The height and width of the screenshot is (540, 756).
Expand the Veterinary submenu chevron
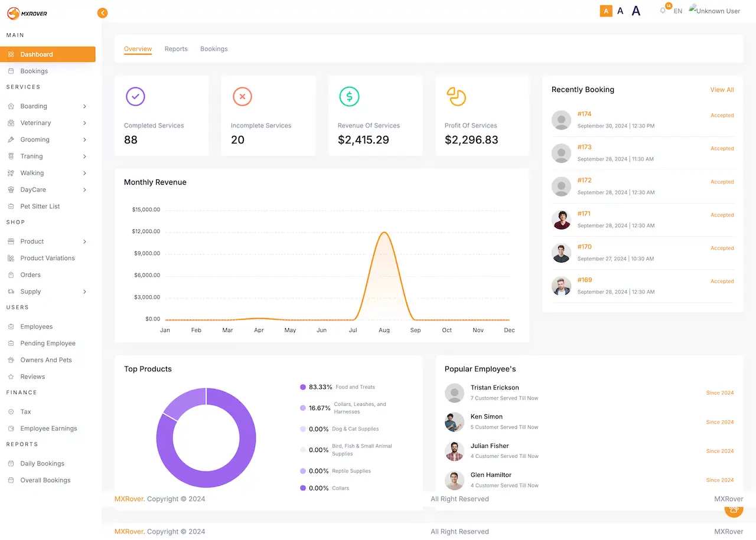pyautogui.click(x=84, y=123)
